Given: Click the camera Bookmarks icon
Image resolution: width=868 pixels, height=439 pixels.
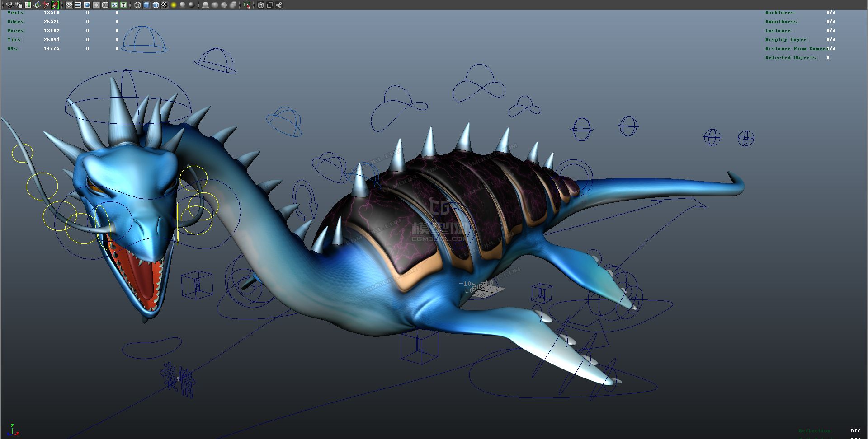Looking at the screenshot, I should pyautogui.click(x=28, y=5).
